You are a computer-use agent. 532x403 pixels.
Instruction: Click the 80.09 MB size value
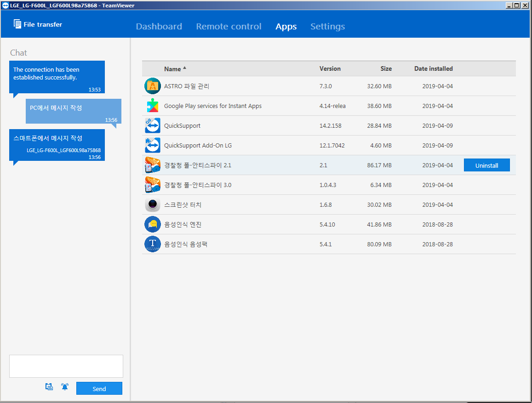(379, 244)
